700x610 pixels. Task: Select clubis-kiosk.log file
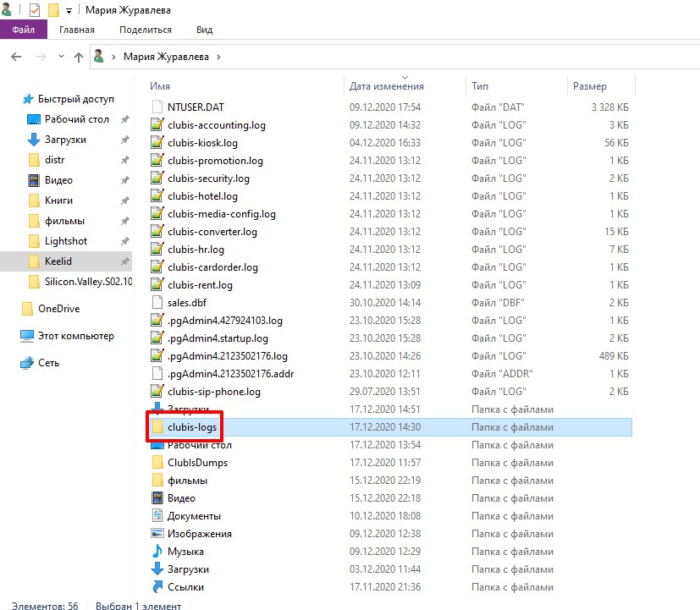click(x=202, y=143)
